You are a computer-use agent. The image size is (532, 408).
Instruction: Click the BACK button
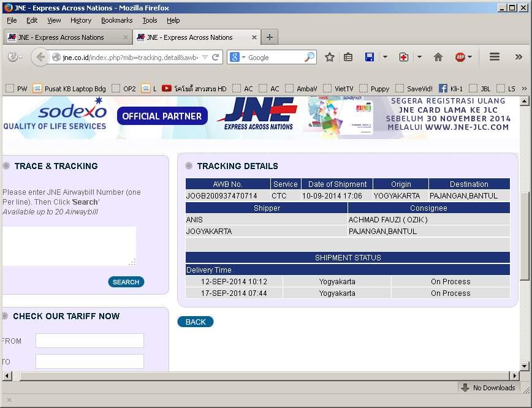196,322
